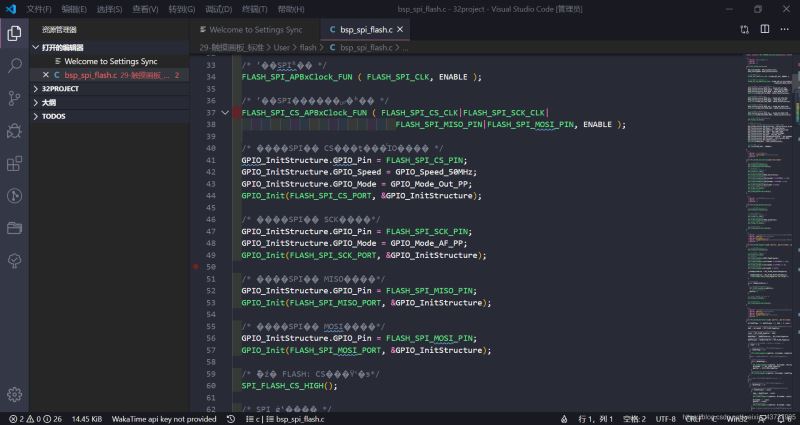Open the 转到(G) menu
This screenshot has height=425, width=800.
[182, 9]
